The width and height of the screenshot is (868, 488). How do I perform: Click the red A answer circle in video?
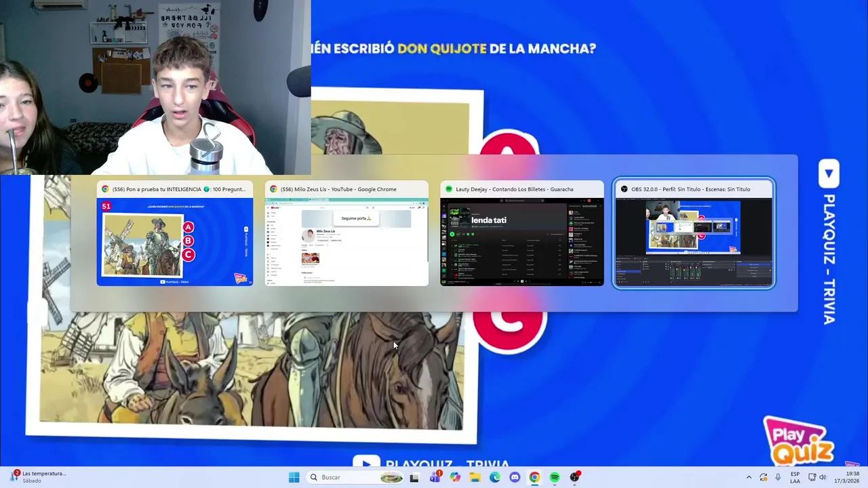tap(509, 144)
